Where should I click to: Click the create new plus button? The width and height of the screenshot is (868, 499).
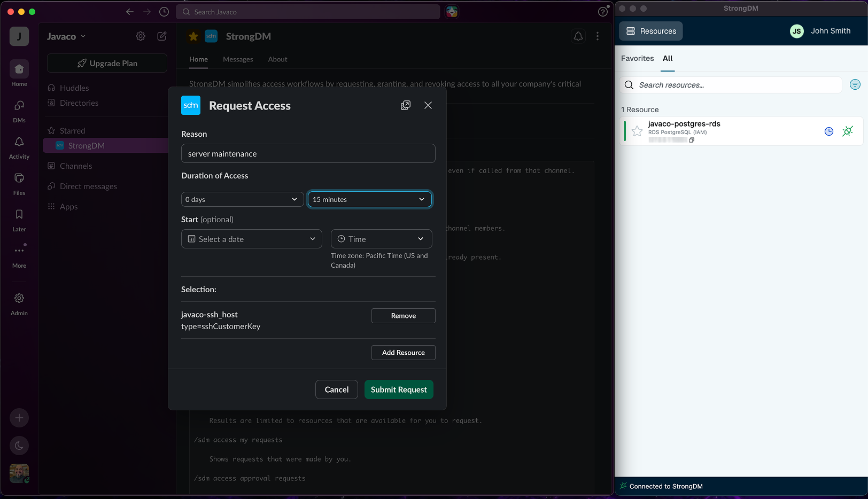pyautogui.click(x=19, y=418)
